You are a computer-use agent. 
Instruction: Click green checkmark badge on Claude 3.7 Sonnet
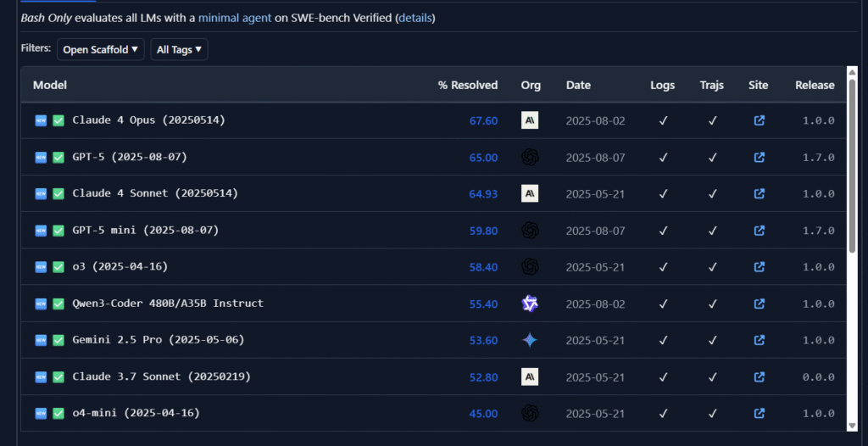58,376
